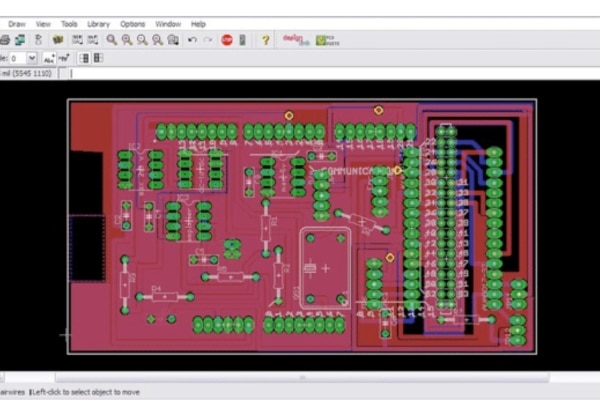This screenshot has height=400, width=600.
Task: Click the Go traffic light icon
Action: click(x=243, y=40)
